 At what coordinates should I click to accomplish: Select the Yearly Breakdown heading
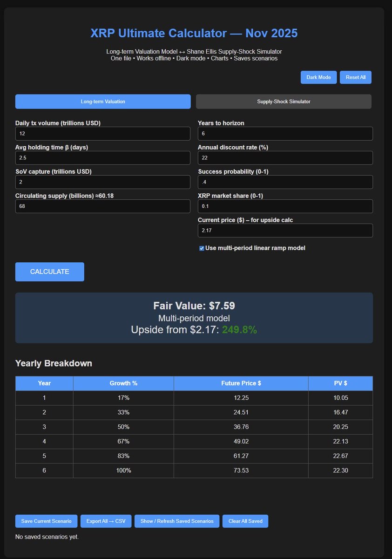54,363
